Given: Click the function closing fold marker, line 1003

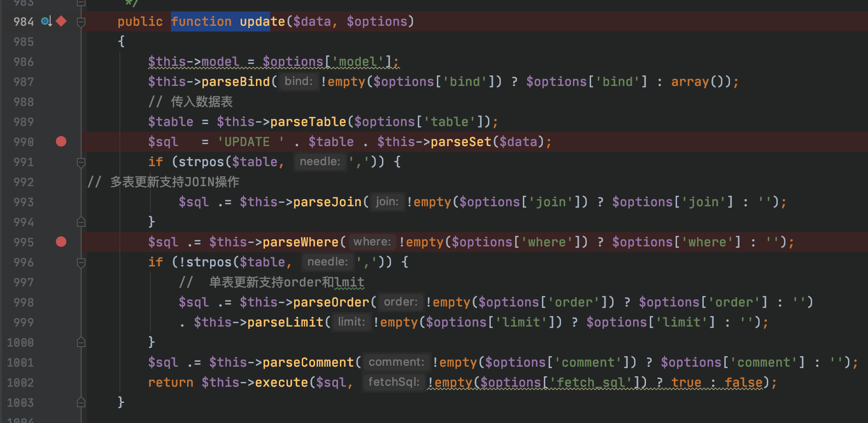Looking at the screenshot, I should 81,402.
